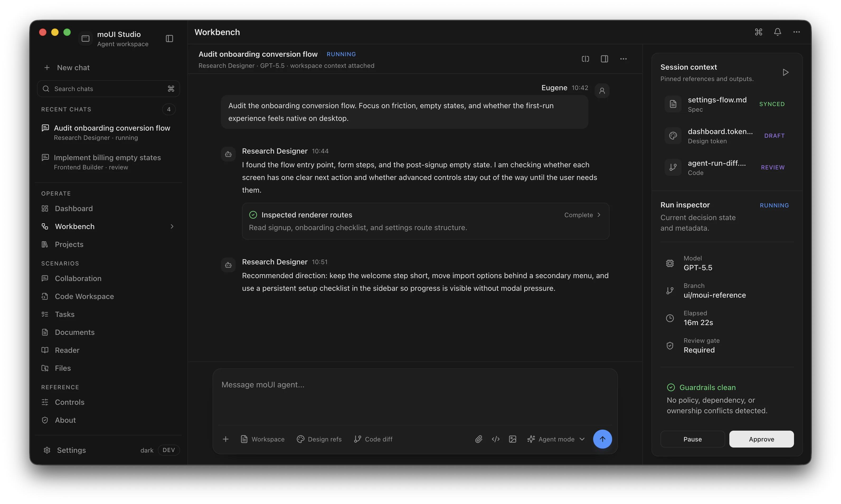The height and width of the screenshot is (504, 841).
Task: Click the attach paperclip icon
Action: click(479, 439)
